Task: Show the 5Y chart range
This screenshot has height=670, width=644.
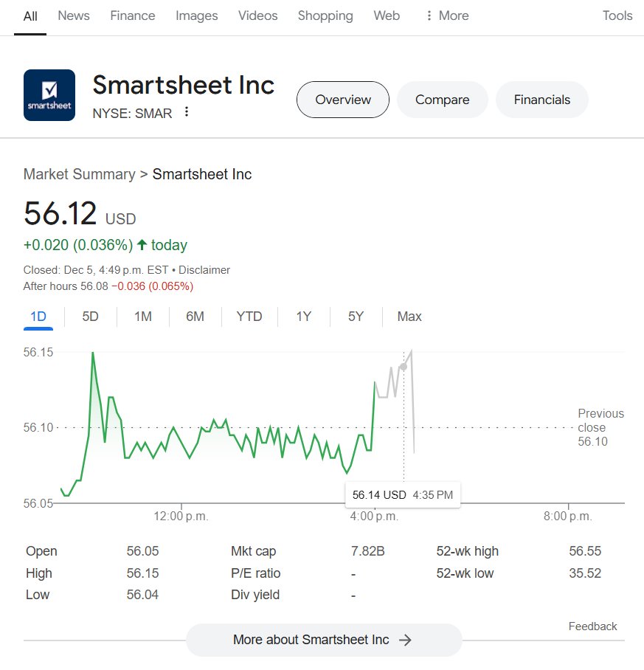Action: point(356,317)
